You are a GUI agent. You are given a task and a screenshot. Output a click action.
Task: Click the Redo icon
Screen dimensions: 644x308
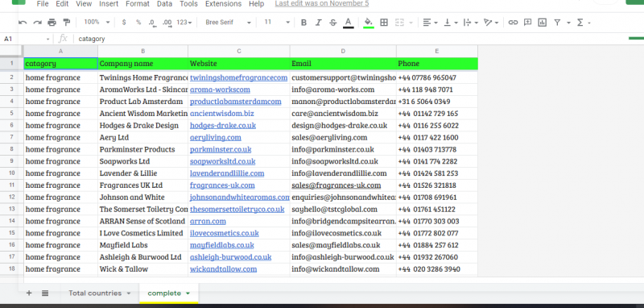(x=37, y=23)
